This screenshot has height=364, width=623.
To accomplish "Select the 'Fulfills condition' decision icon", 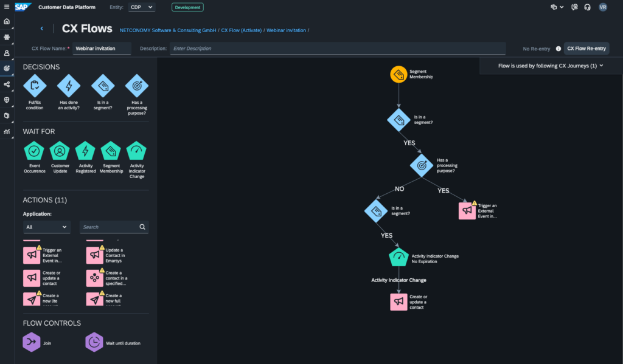I will [x=35, y=86].
